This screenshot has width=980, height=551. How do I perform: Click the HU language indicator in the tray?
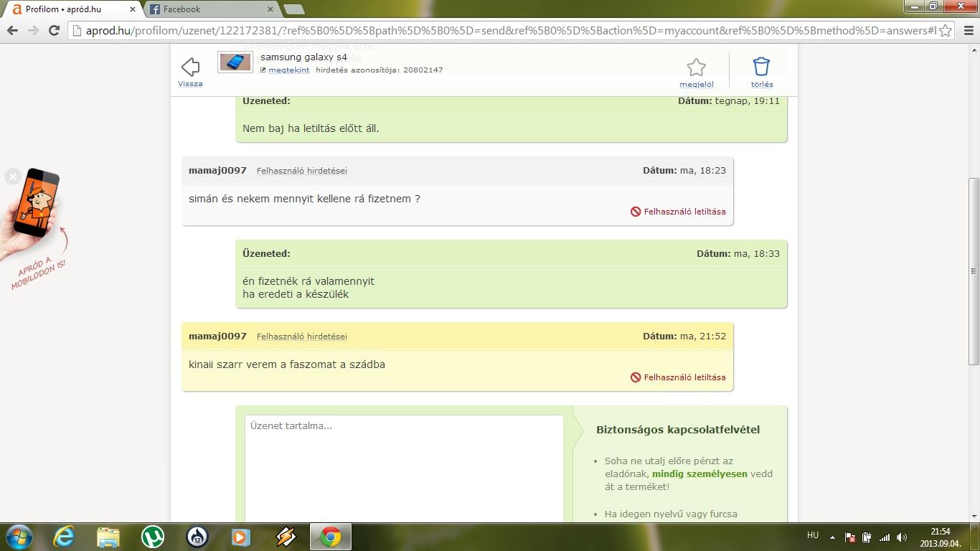point(813,535)
